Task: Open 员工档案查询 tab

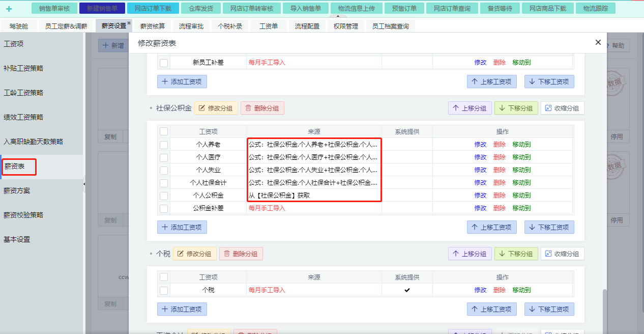Action: click(x=390, y=26)
